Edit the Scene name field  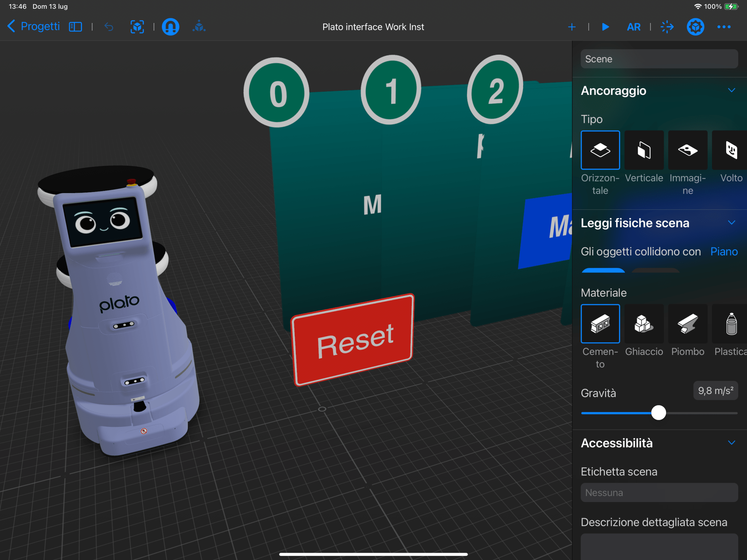(659, 59)
